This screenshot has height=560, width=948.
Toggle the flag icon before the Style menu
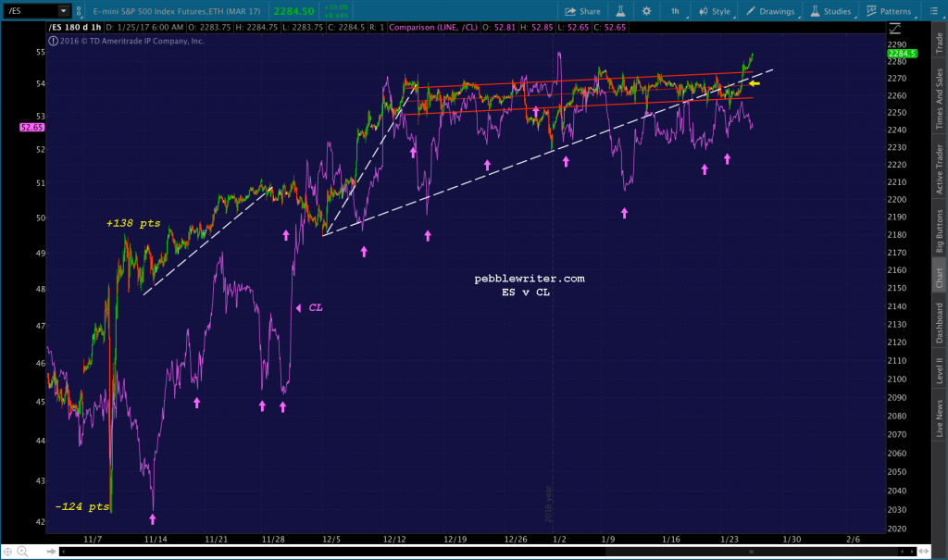tap(705, 11)
